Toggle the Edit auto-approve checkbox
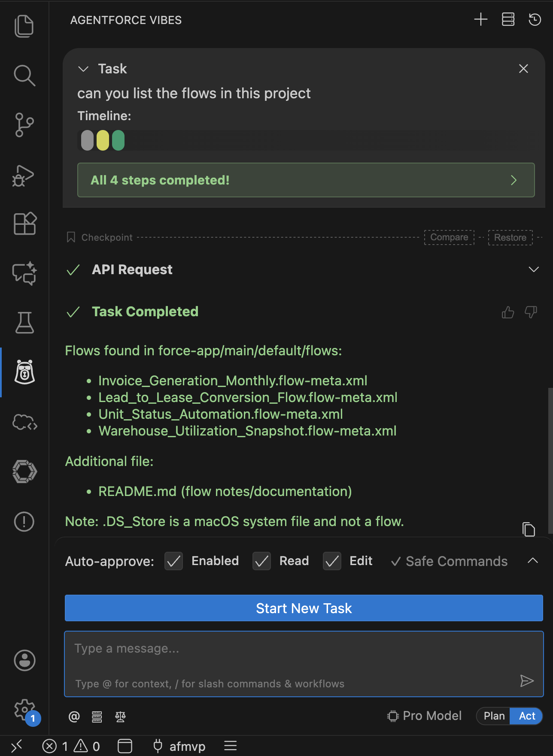This screenshot has height=756, width=553. pyautogui.click(x=332, y=561)
